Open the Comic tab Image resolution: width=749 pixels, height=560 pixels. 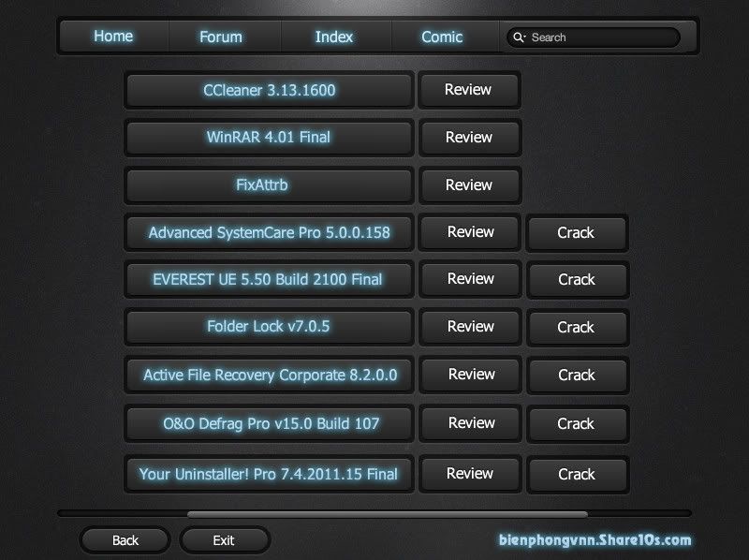[x=446, y=37]
